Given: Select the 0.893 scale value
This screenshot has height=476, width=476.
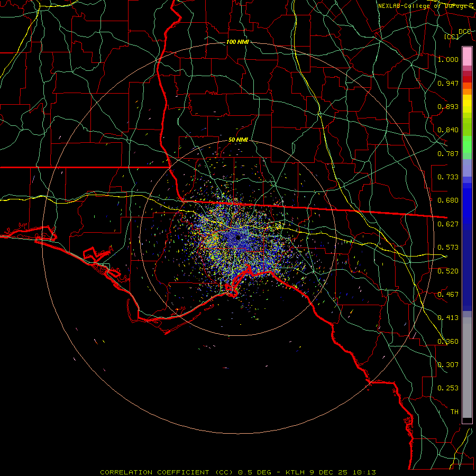Looking at the screenshot, I should point(448,106).
